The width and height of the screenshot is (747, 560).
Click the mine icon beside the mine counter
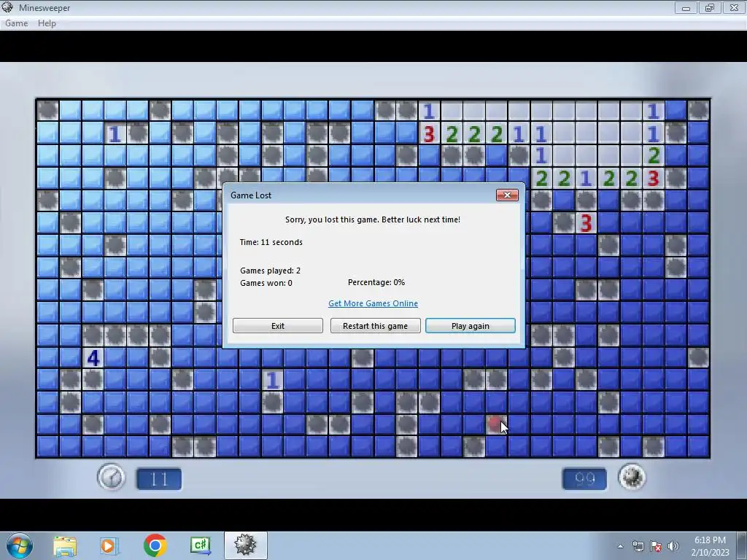tap(632, 477)
